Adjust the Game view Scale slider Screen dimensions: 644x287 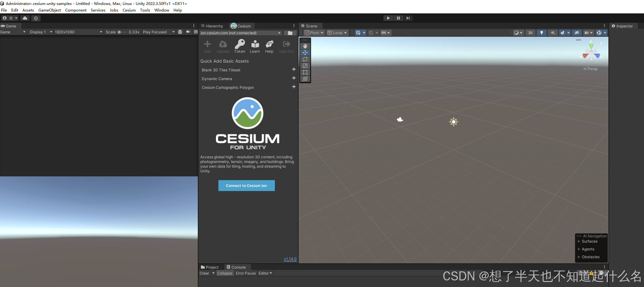point(122,32)
